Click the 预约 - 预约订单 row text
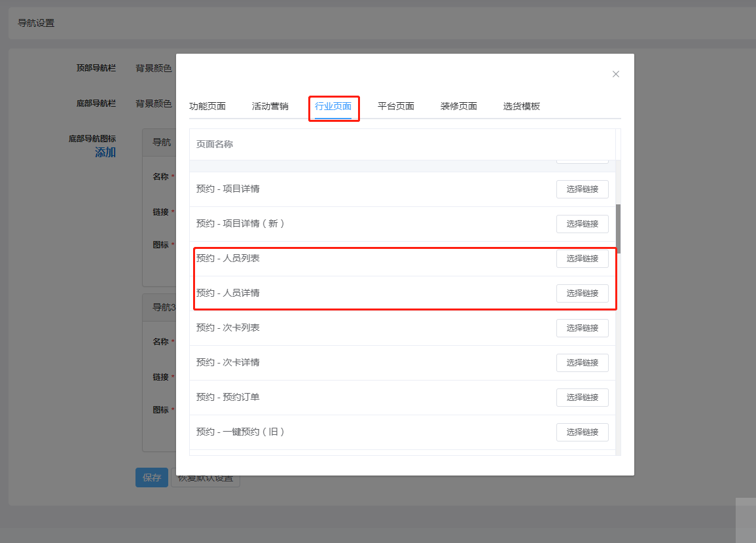 (x=228, y=397)
